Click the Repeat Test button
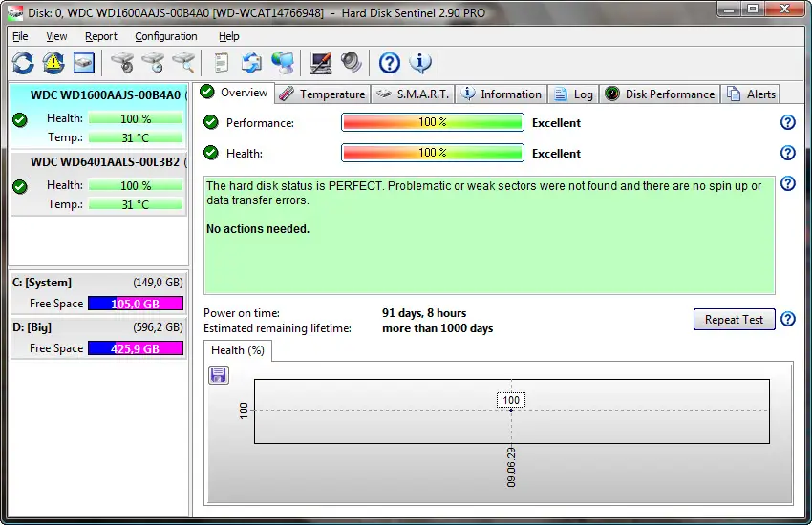This screenshot has width=812, height=525. (734, 319)
